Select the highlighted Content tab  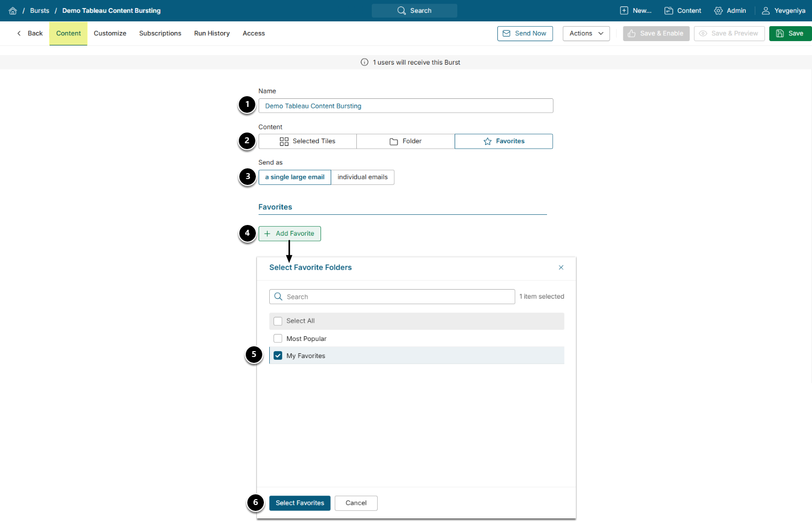[x=68, y=33]
